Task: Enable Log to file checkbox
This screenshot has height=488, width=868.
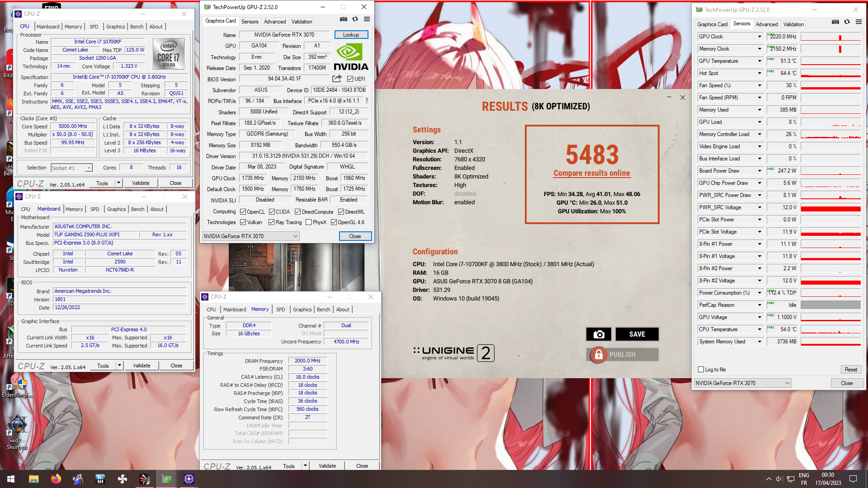Action: [x=701, y=370]
